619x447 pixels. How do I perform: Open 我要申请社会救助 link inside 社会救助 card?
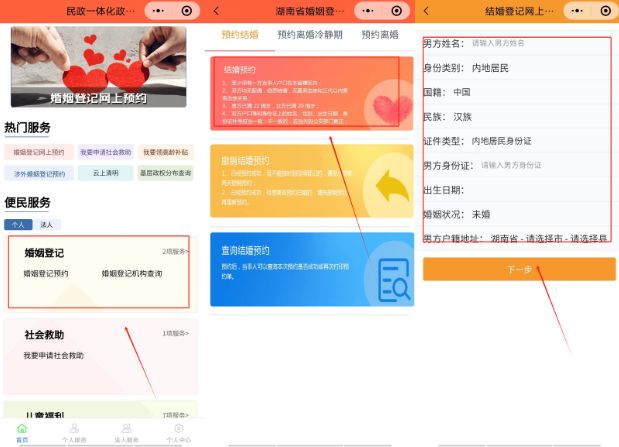pyautogui.click(x=54, y=355)
